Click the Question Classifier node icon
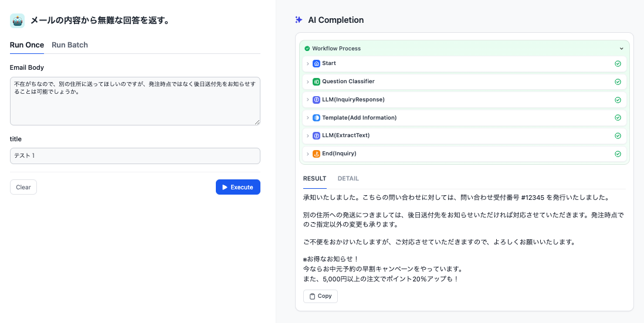Viewport: 644px width, 323px height. pos(316,81)
